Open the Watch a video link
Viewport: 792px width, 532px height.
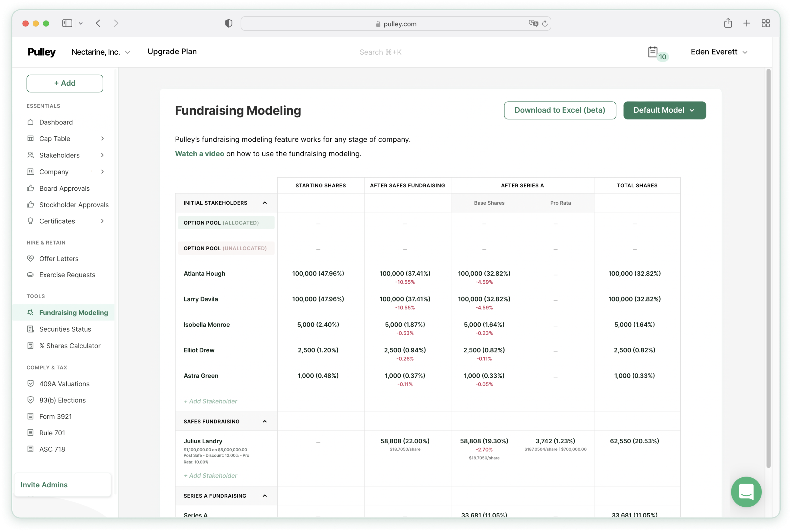pyautogui.click(x=199, y=154)
